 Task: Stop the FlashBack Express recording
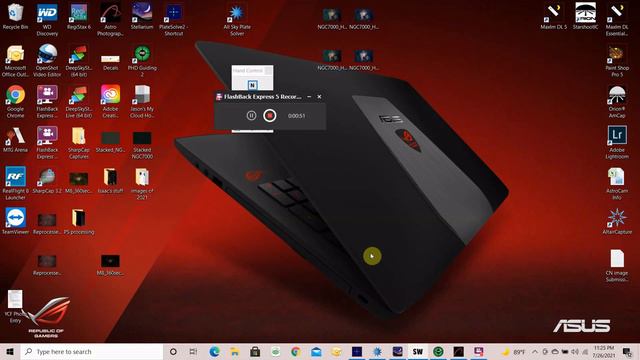(x=269, y=116)
